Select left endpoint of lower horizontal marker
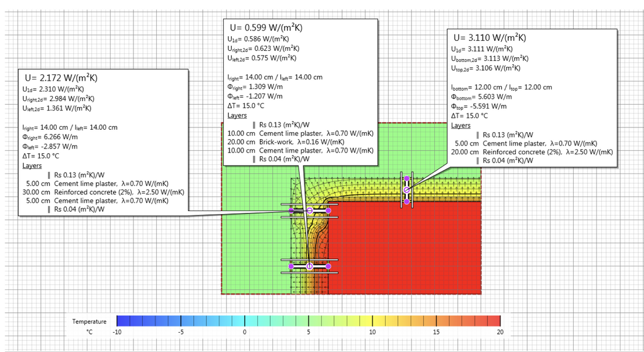644x352 pixels. (x=291, y=266)
